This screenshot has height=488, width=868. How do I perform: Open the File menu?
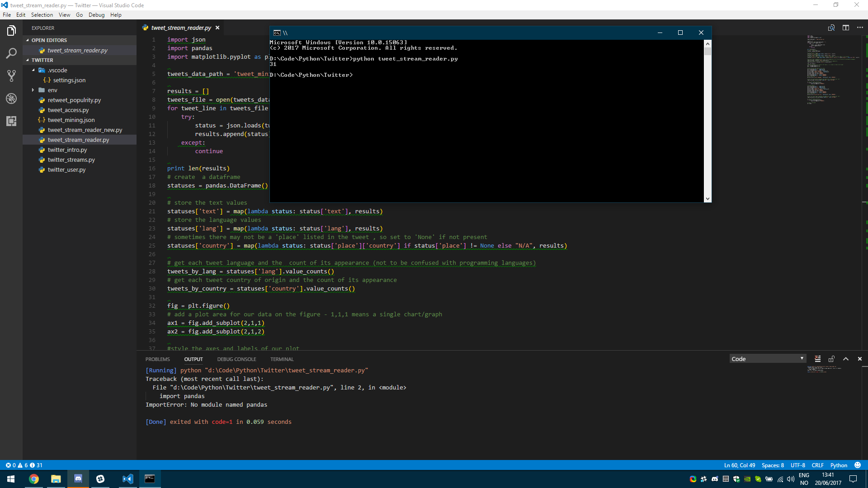click(7, 15)
